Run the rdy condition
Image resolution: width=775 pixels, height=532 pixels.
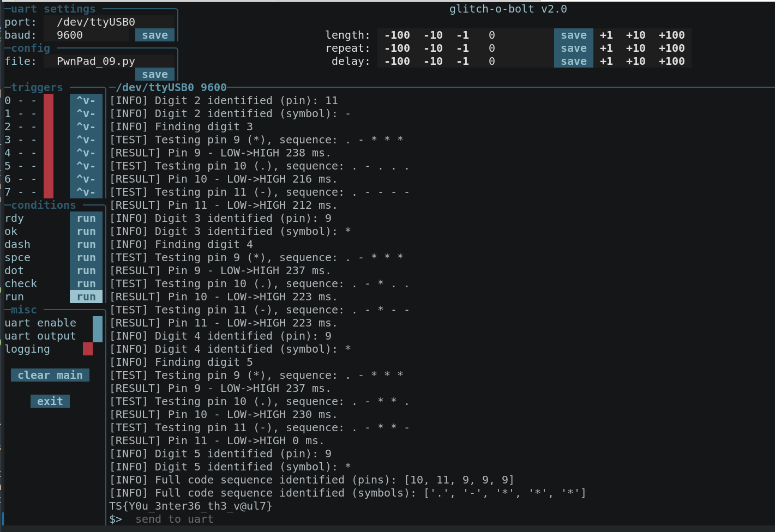tap(86, 218)
